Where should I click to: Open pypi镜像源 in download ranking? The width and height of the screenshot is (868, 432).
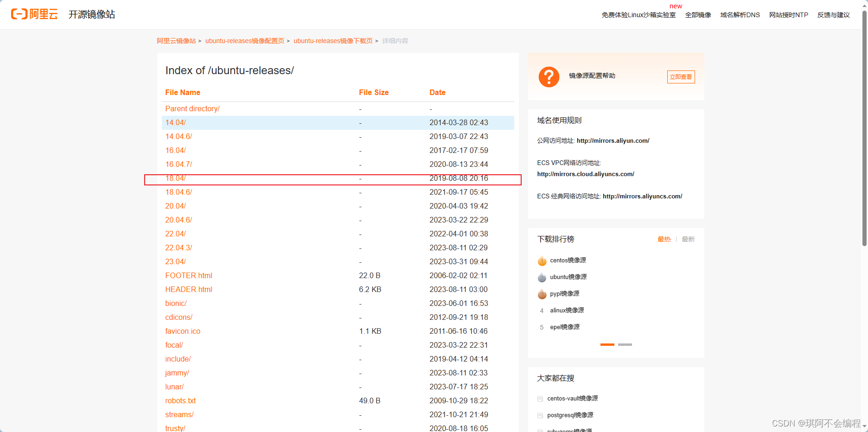point(565,294)
